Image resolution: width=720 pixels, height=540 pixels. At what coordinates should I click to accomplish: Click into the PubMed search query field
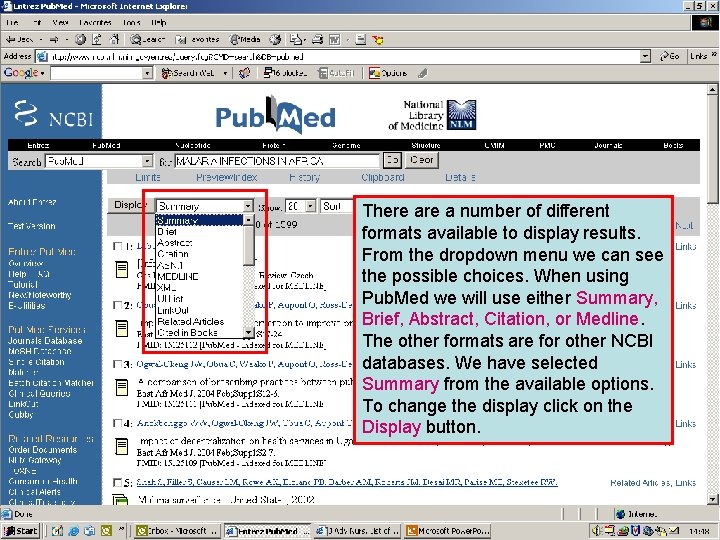(277, 161)
